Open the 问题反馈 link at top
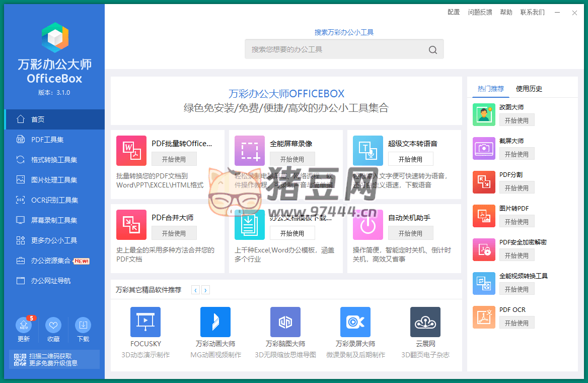The width and height of the screenshot is (588, 383). tap(480, 12)
